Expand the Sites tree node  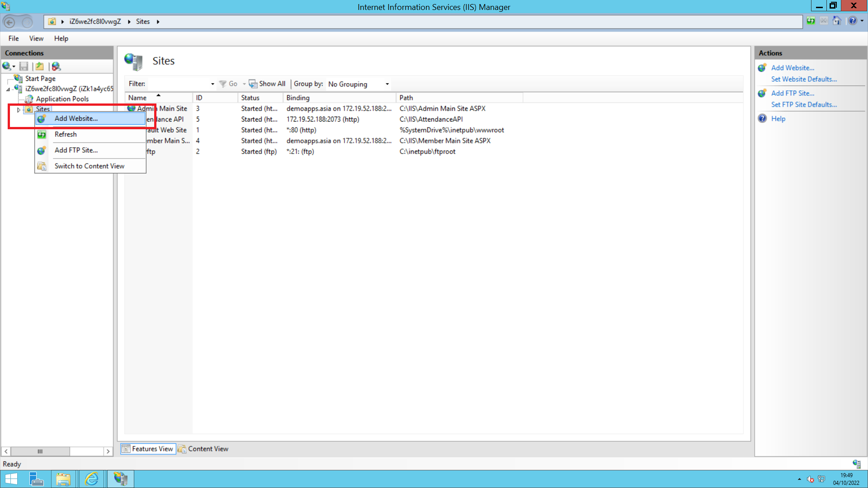click(19, 109)
